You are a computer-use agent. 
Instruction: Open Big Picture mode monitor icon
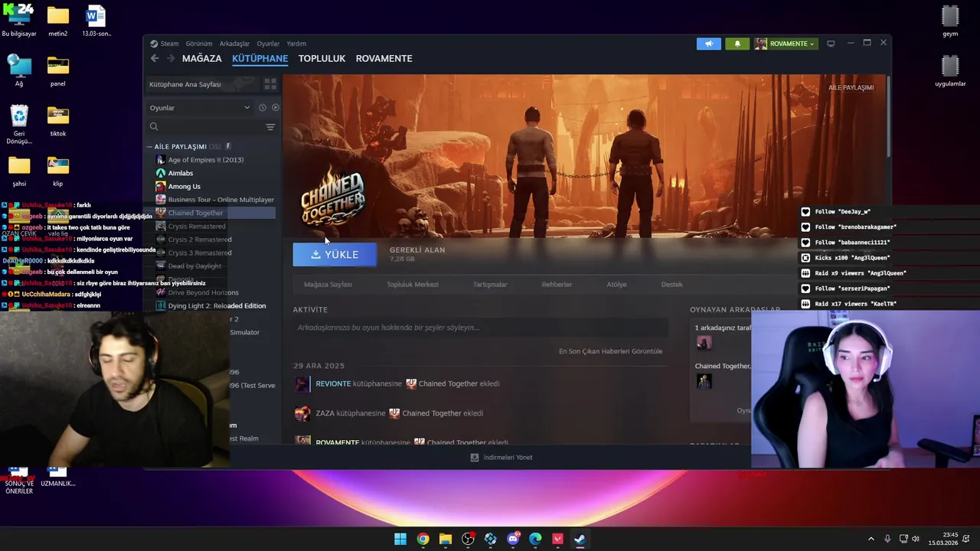(x=831, y=44)
